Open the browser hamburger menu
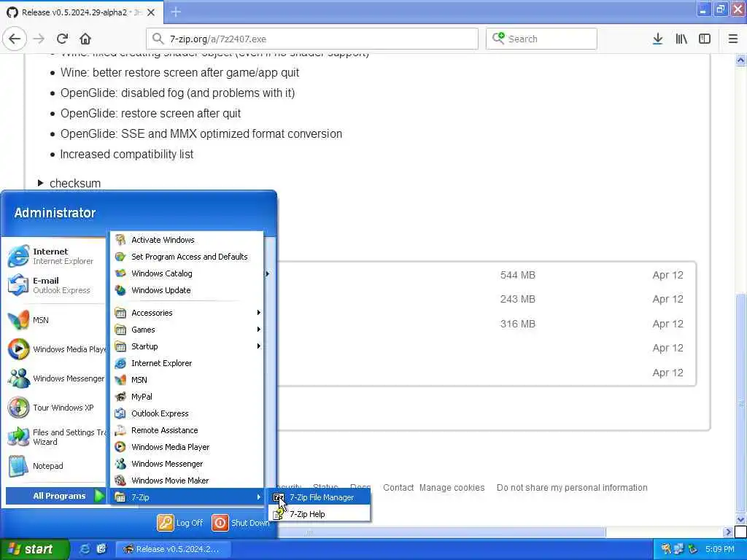This screenshot has height=560, width=747. click(x=732, y=39)
